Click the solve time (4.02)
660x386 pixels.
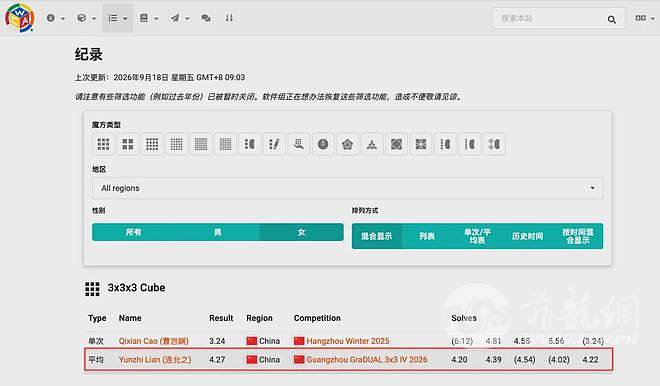[559, 359]
